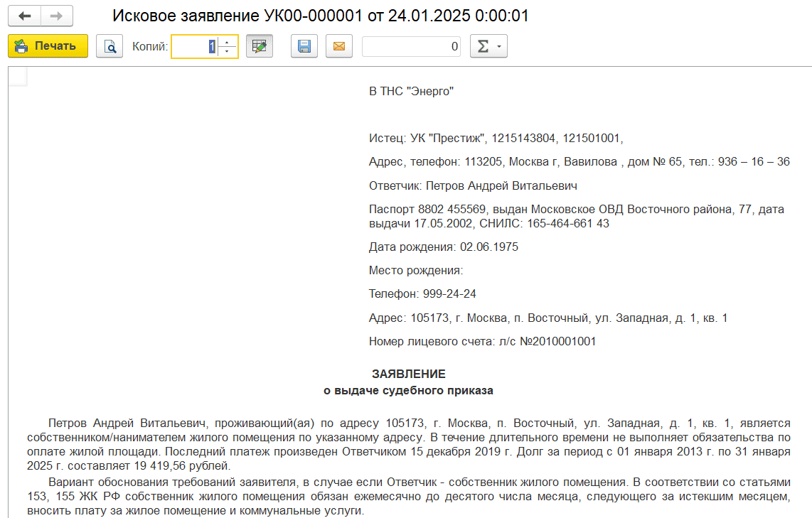The height and width of the screenshot is (518, 812).
Task: Increase copies count with the up arrow
Action: [x=225, y=42]
